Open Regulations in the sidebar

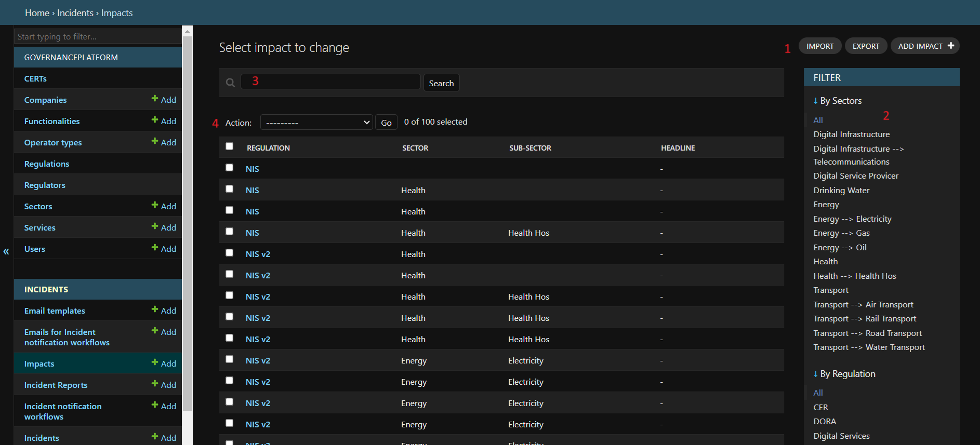click(x=47, y=164)
